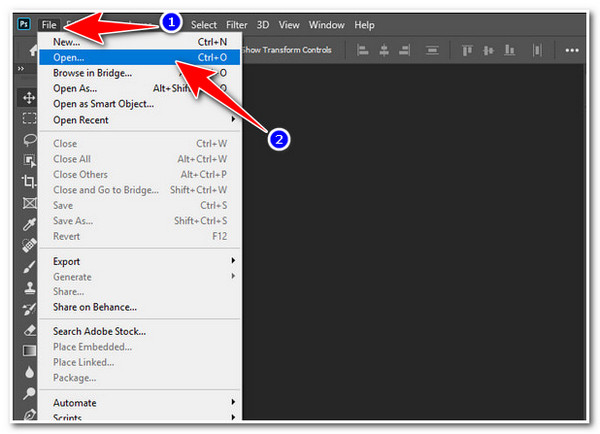Expand the Generate submenu arrow
The height and width of the screenshot is (434, 600).
pyautogui.click(x=233, y=276)
